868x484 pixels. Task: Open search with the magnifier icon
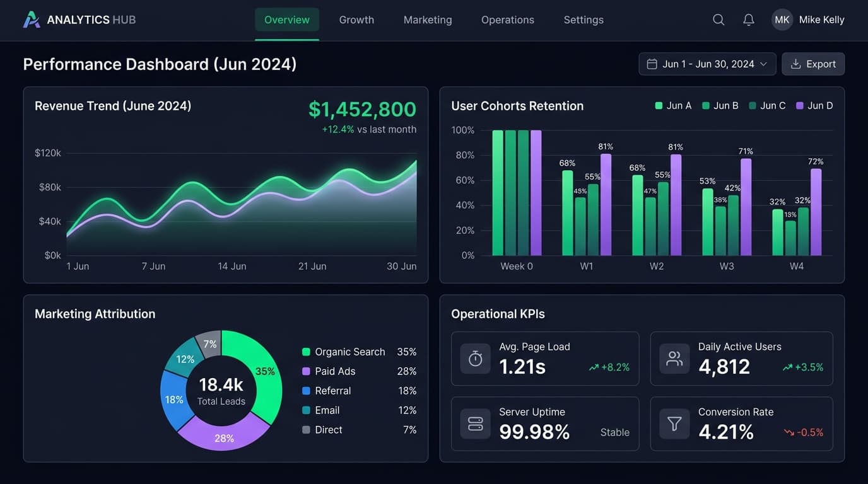pos(718,20)
